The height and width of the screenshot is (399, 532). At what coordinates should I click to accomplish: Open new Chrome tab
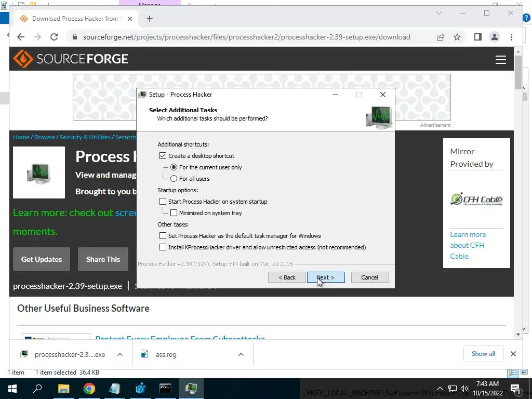(x=150, y=19)
